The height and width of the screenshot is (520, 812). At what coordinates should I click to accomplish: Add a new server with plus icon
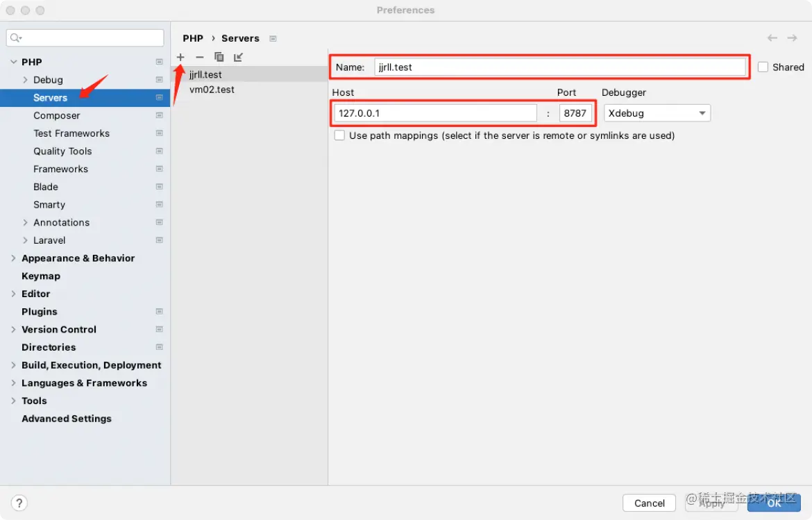(x=180, y=57)
